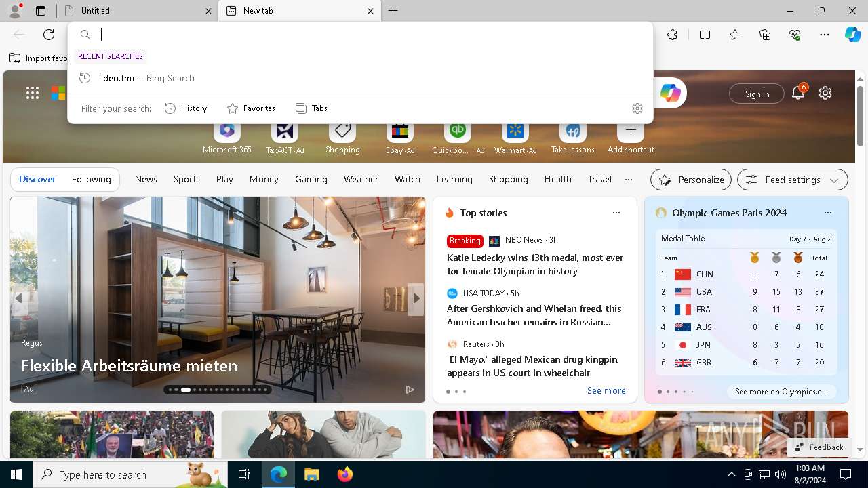
Task: Select the Discover feed toggle
Action: (37, 179)
